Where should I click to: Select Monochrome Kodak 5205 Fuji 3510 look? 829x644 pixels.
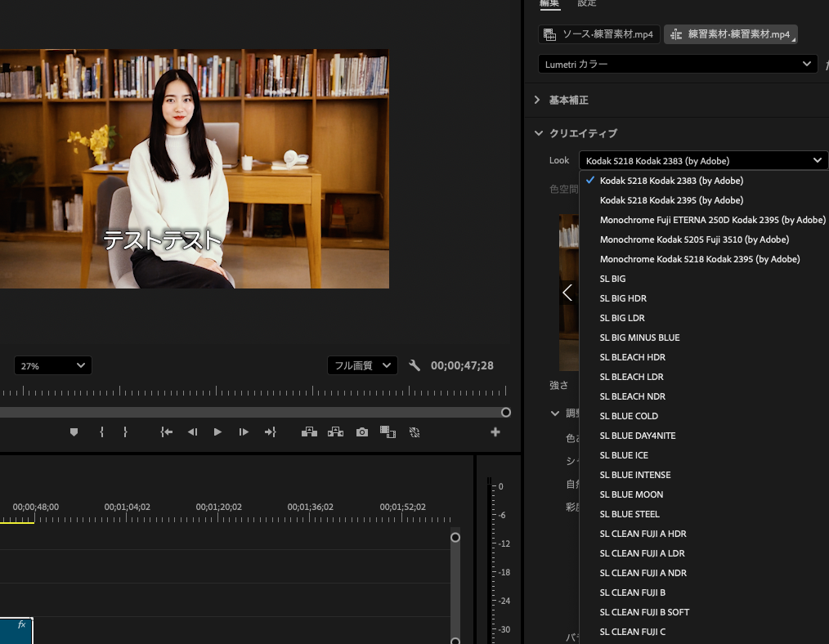click(694, 239)
